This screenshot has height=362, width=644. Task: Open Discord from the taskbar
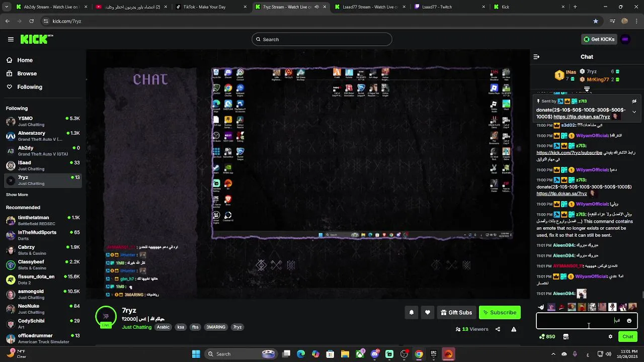[375, 354]
